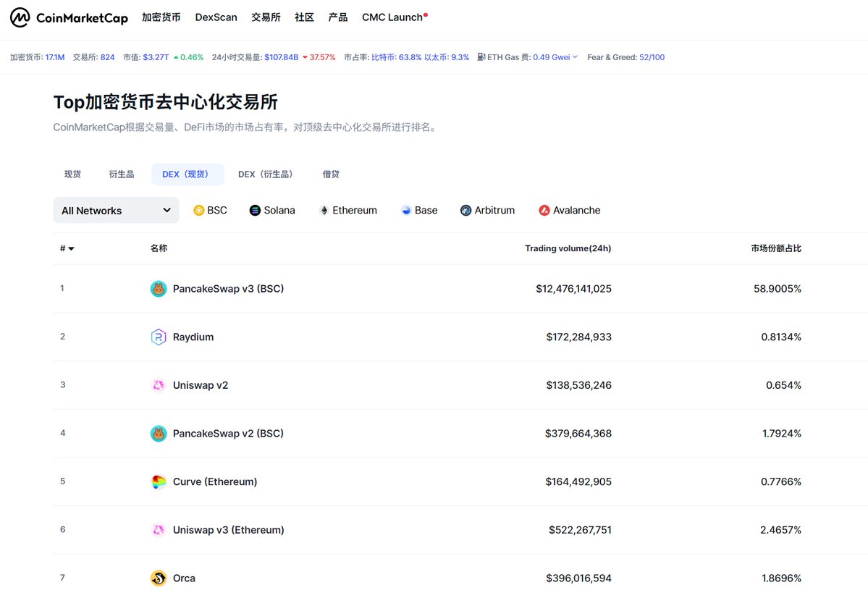The image size is (868, 598).
Task: Click the 1.7924% market share cell
Action: coord(782,433)
